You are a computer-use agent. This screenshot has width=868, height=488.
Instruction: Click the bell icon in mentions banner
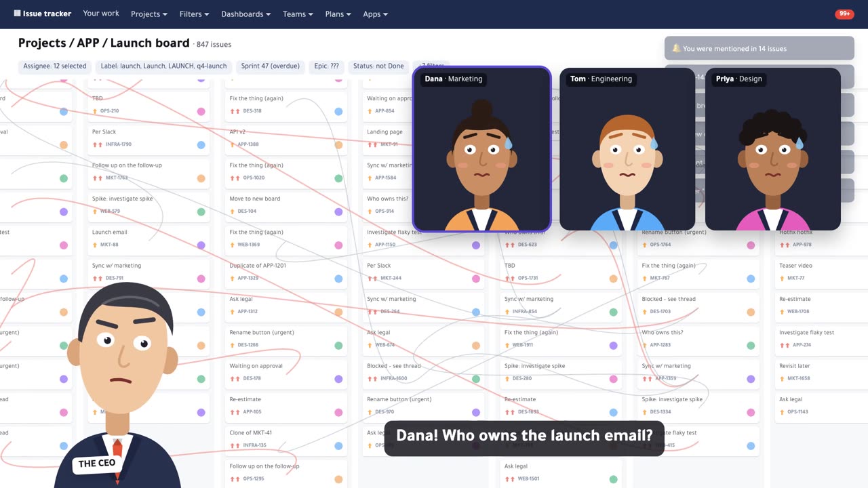pos(676,49)
